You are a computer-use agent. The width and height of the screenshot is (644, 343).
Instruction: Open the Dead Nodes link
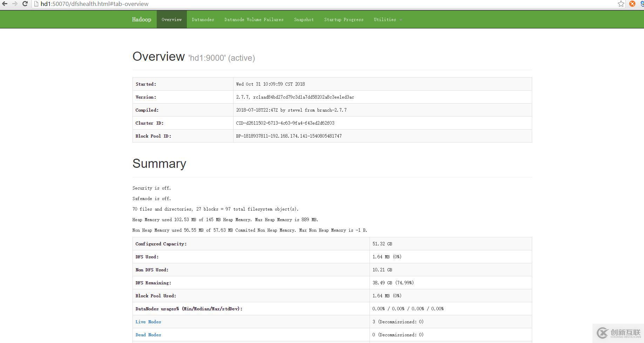[x=148, y=335]
